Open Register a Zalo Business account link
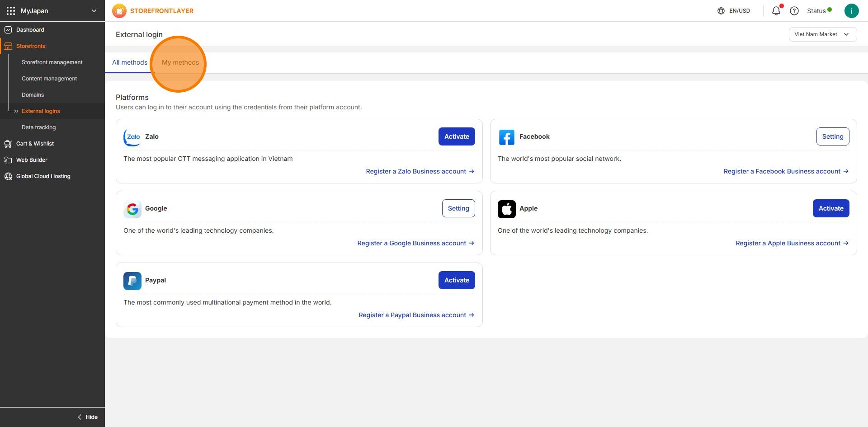Image resolution: width=868 pixels, height=427 pixels. 420,171
